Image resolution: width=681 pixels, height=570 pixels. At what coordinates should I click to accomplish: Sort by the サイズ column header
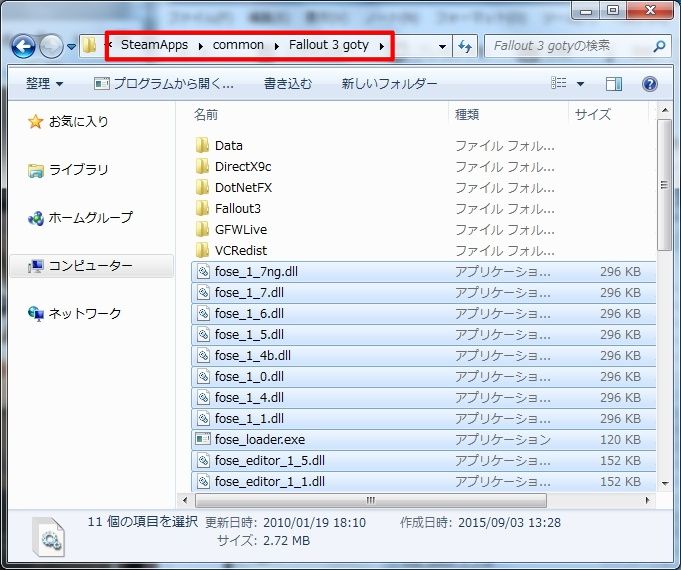(x=593, y=115)
